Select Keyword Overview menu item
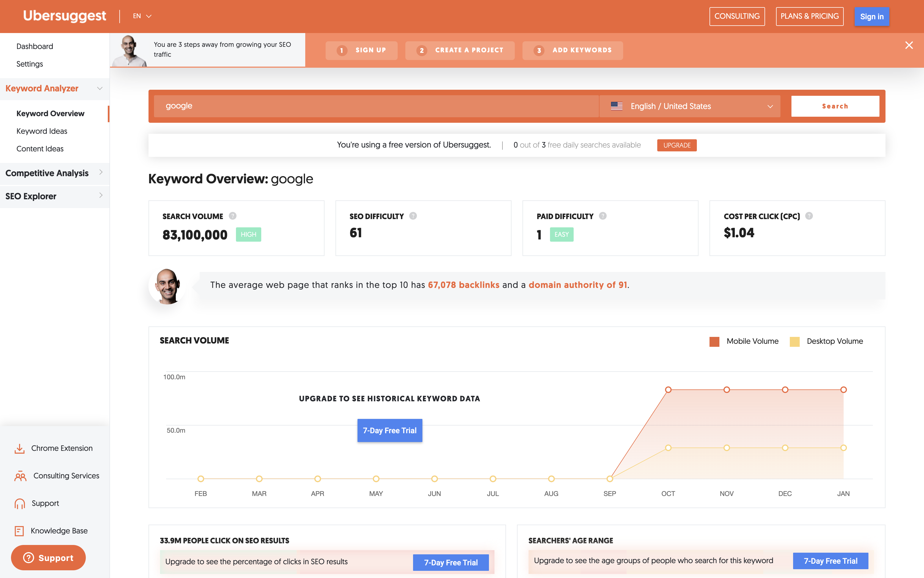924x578 pixels. tap(50, 113)
